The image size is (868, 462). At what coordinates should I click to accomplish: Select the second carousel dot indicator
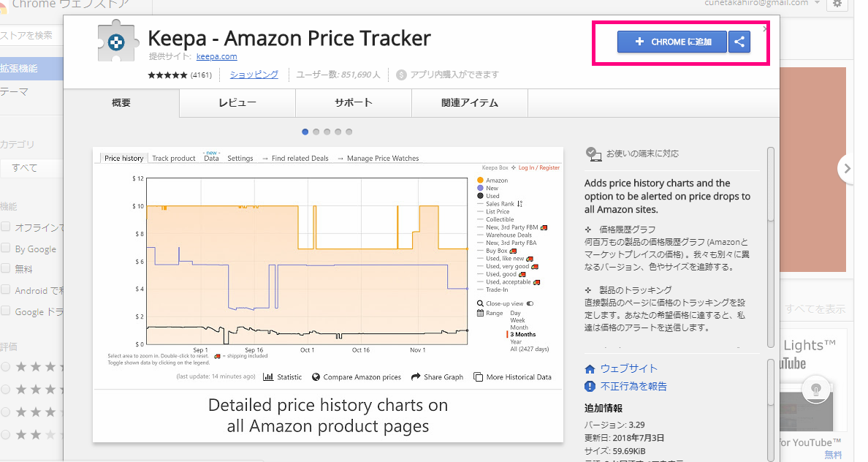click(x=316, y=132)
